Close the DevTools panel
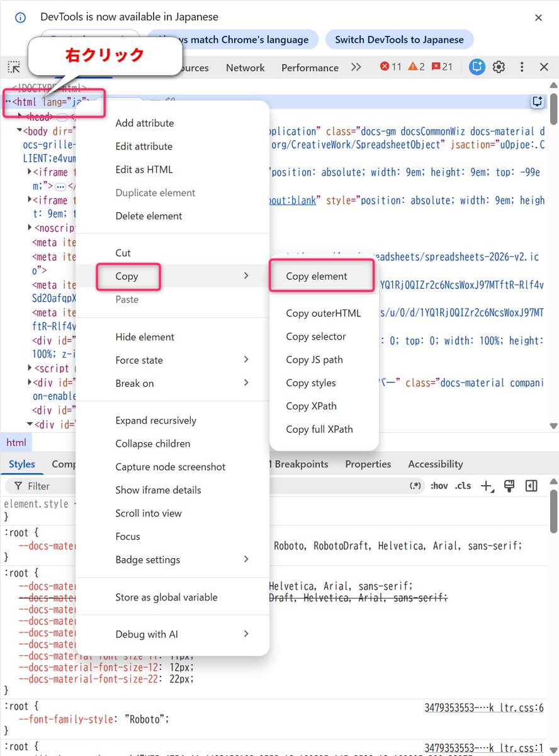Image resolution: width=559 pixels, height=756 pixels. click(544, 67)
